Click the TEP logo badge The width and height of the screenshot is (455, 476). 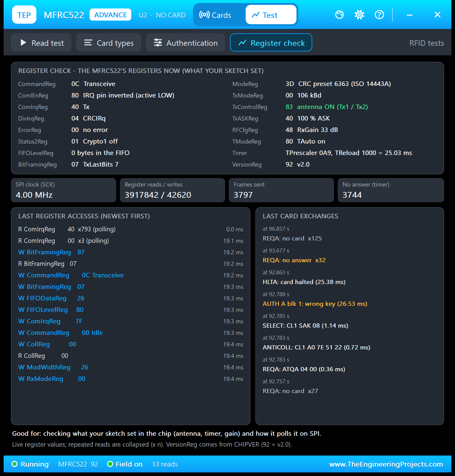click(24, 15)
